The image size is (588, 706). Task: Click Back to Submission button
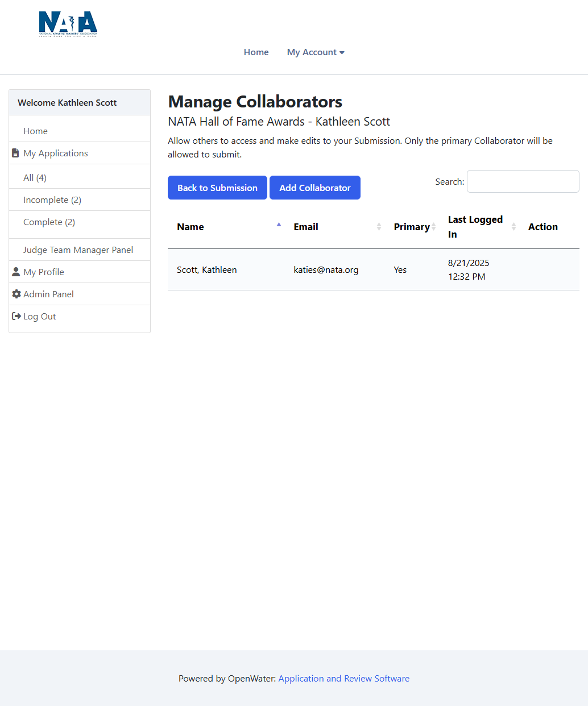(x=217, y=188)
